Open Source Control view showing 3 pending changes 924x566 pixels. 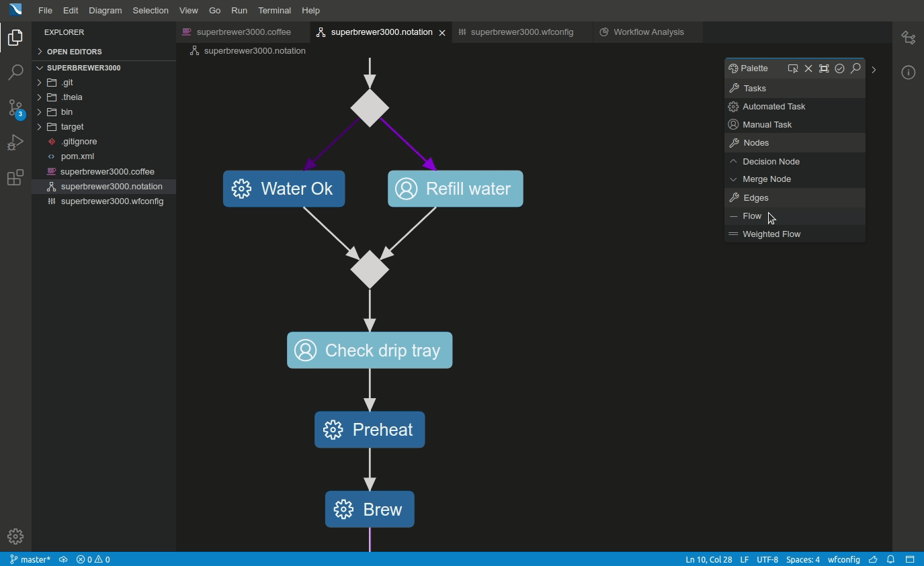(15, 107)
